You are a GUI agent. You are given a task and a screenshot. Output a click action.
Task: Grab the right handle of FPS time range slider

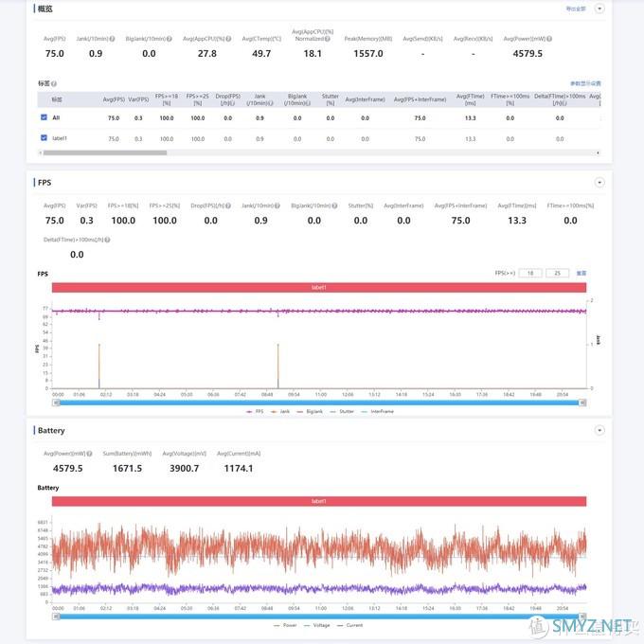click(582, 402)
